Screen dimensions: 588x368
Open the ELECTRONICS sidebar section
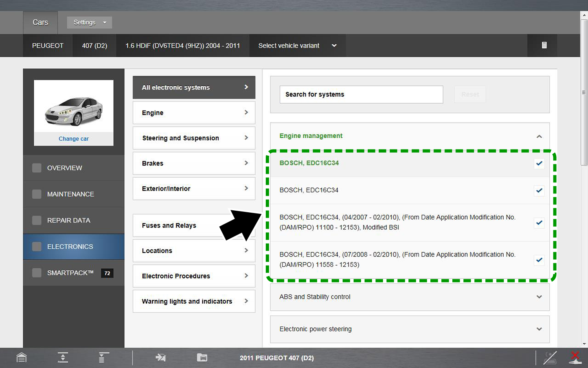70,247
